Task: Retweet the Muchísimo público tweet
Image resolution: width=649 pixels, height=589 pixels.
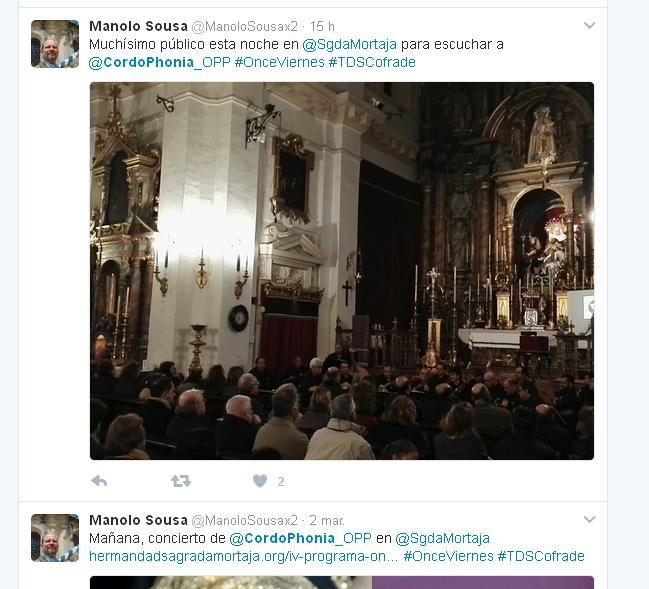Action: coord(181,481)
